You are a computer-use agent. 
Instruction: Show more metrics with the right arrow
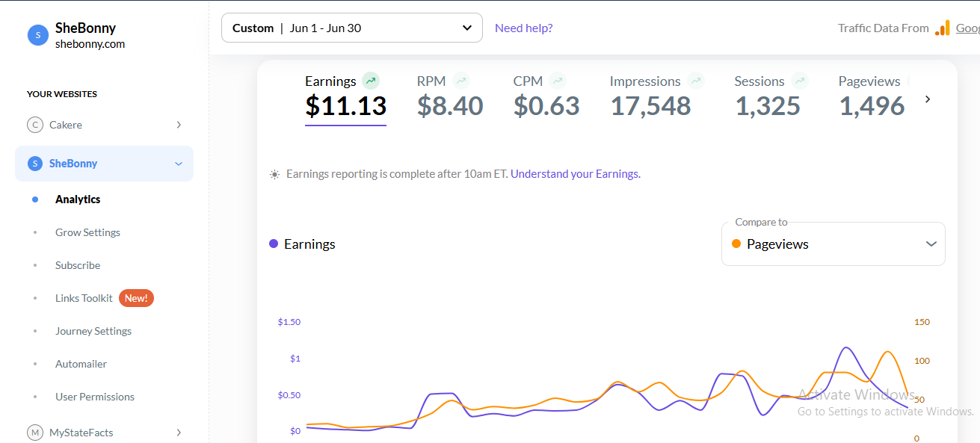(x=928, y=99)
